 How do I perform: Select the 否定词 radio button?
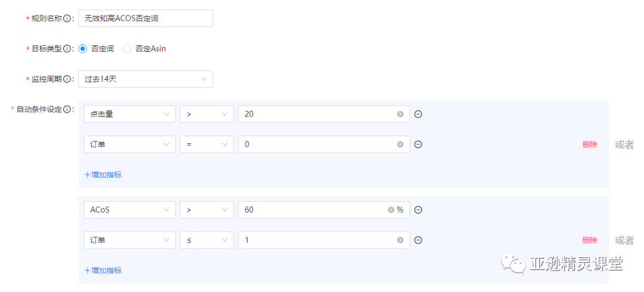[82, 49]
